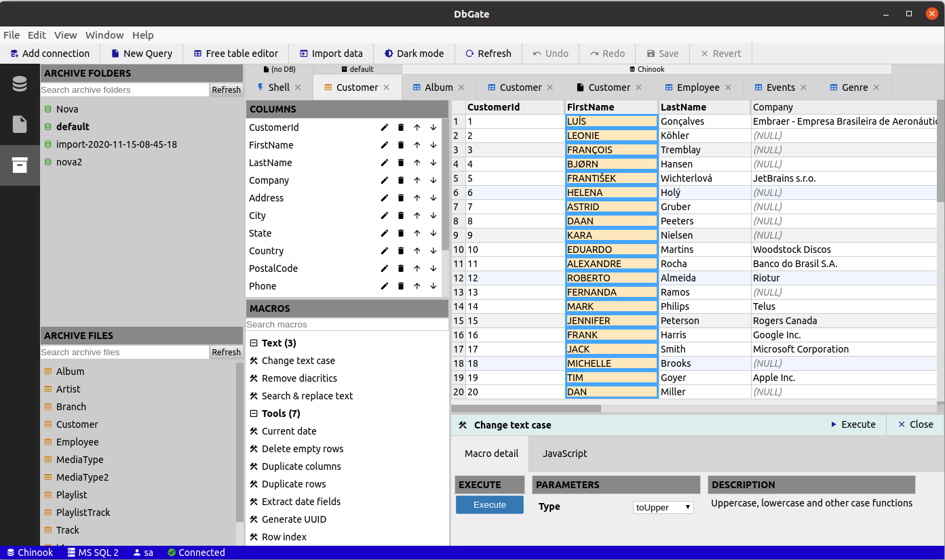Select the Remove diacritics macro
Image resolution: width=945 pixels, height=560 pixels.
[299, 378]
